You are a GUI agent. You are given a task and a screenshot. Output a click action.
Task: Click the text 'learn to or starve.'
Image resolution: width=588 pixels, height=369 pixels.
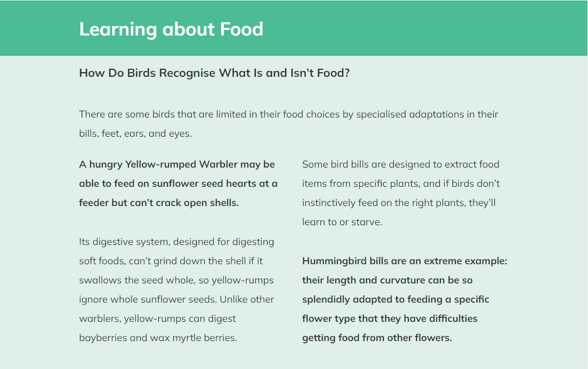pos(342,222)
